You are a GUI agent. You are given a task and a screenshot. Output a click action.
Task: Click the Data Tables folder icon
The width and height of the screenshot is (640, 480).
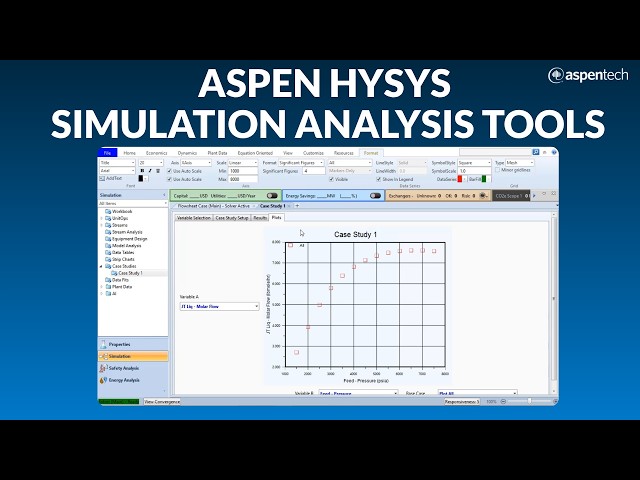pyautogui.click(x=108, y=252)
